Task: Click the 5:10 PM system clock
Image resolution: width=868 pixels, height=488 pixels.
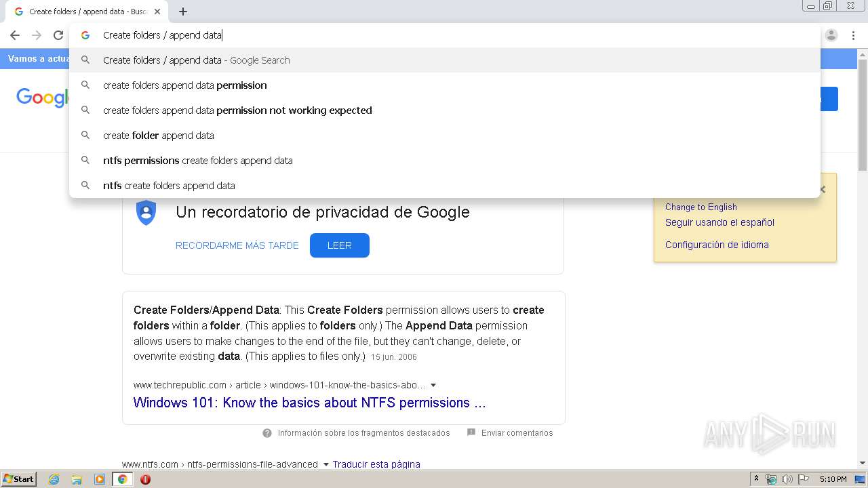Action: 833,479
